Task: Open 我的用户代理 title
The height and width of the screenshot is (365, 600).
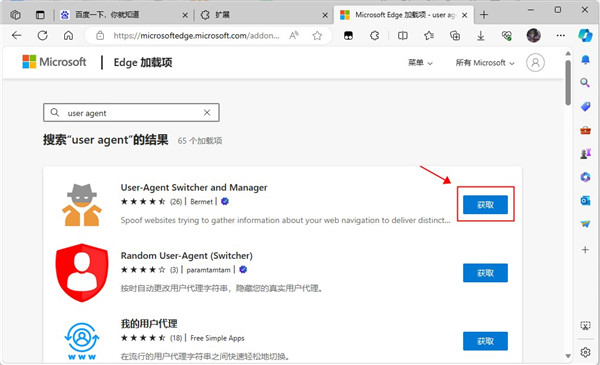Action: tap(149, 324)
